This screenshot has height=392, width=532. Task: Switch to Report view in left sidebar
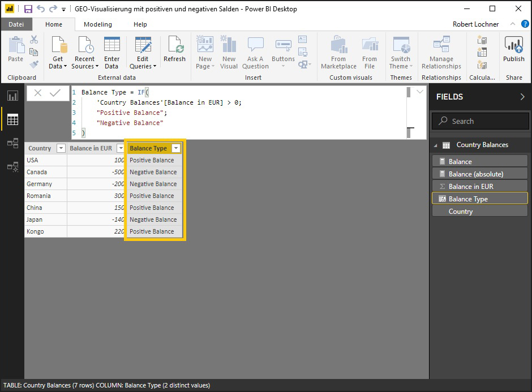click(12, 96)
